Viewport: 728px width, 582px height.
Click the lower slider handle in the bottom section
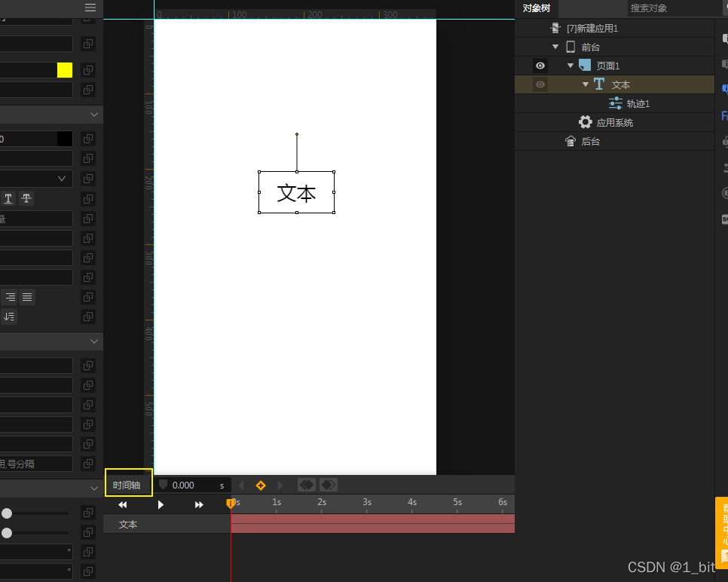click(7, 533)
